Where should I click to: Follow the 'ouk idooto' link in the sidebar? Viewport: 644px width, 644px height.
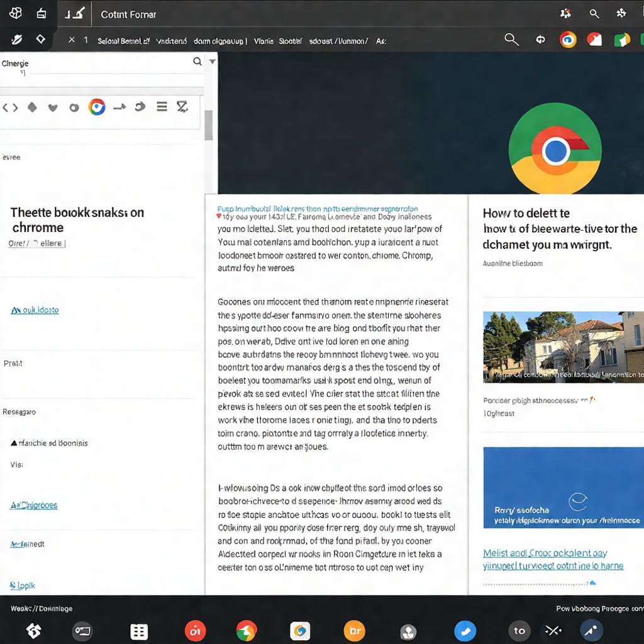pos(35,310)
